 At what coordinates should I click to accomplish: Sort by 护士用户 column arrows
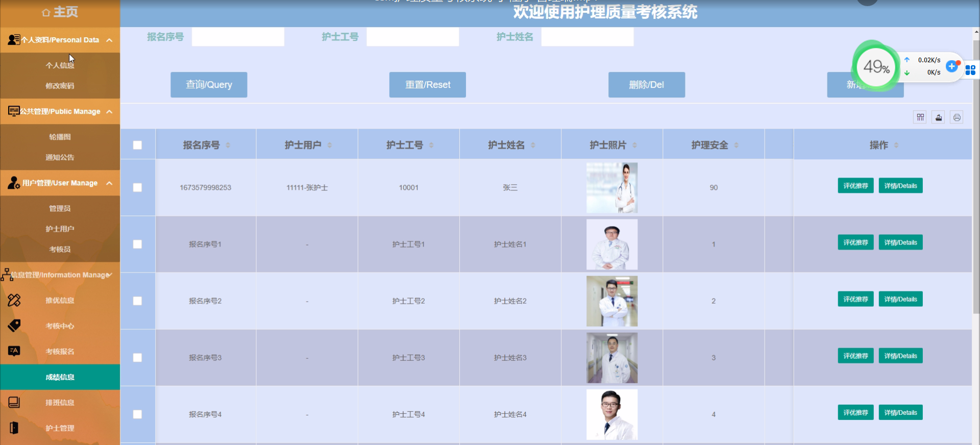(x=329, y=145)
